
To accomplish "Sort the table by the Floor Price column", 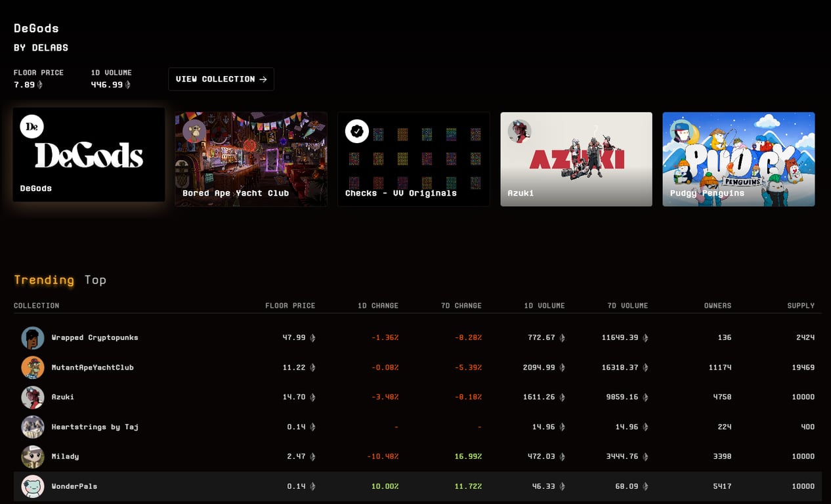I will point(290,305).
